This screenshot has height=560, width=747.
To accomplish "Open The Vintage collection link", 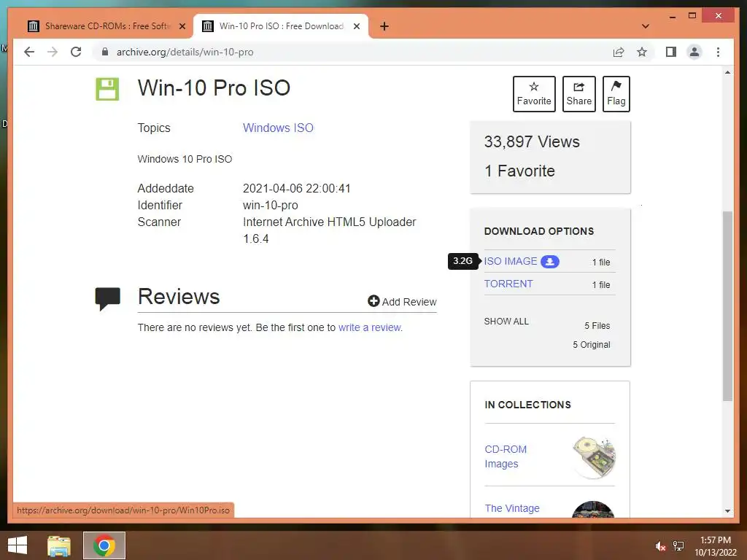I will pos(512,508).
